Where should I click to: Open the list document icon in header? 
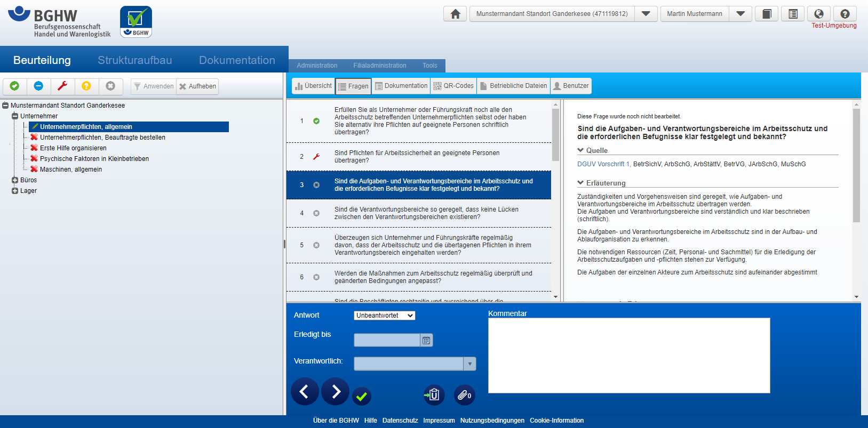tap(793, 14)
